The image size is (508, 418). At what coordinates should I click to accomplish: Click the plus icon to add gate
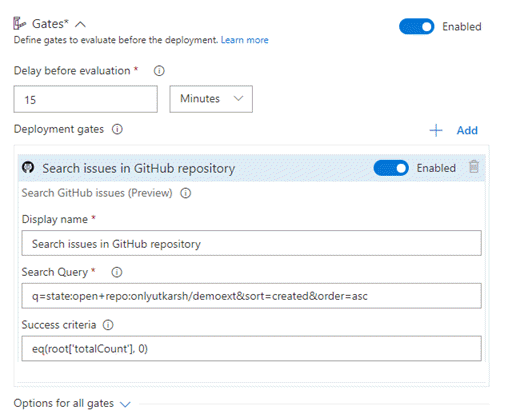pos(436,130)
